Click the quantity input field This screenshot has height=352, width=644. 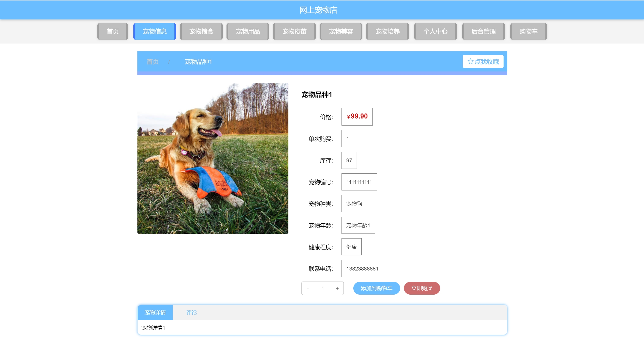322,288
